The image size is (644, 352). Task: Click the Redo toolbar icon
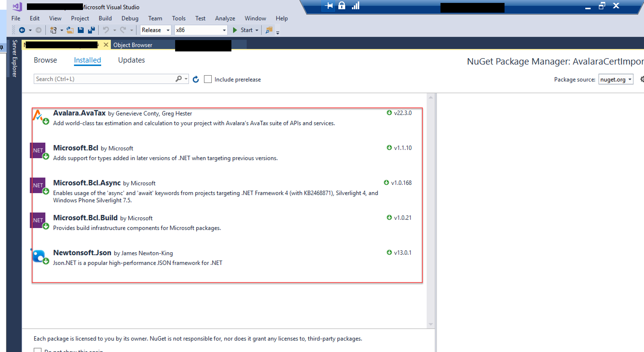click(x=123, y=30)
